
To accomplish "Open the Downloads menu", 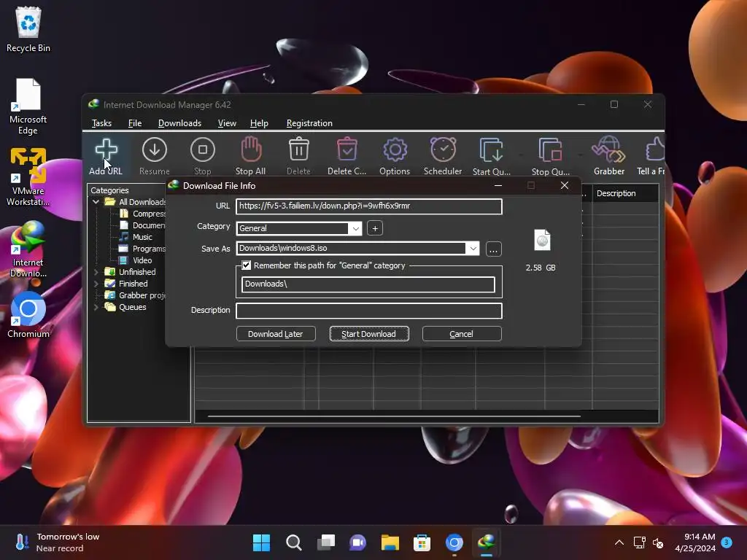I will click(x=179, y=123).
